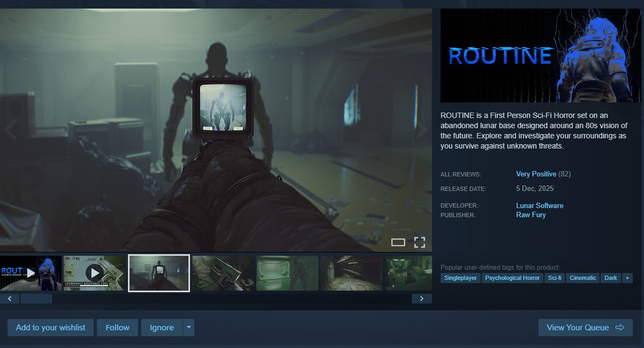View Your Queue
644x348 pixels.
tap(585, 328)
